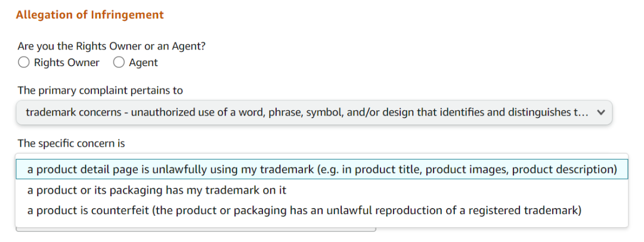Click the highlighted first item in the concern list
644x242 pixels.
(322, 169)
